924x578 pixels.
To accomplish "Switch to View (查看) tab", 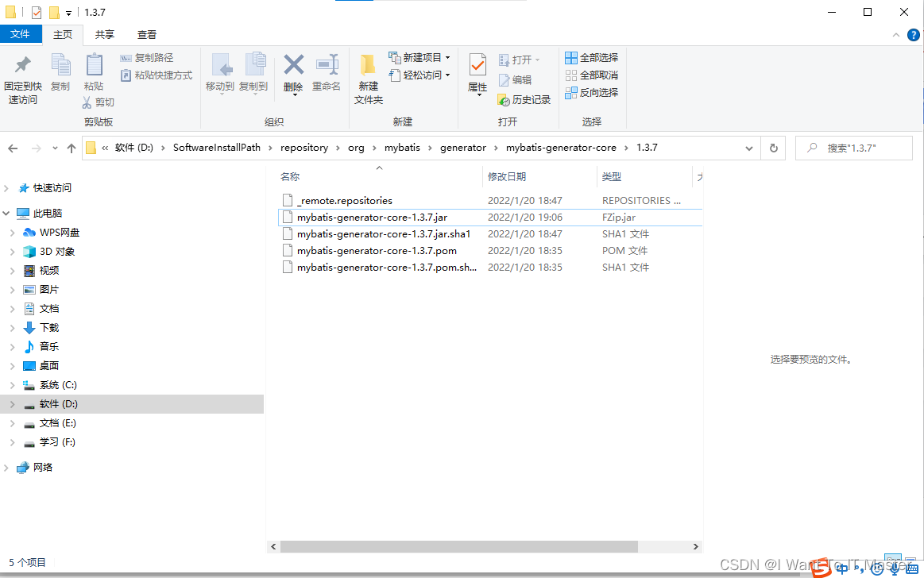I will click(x=147, y=35).
